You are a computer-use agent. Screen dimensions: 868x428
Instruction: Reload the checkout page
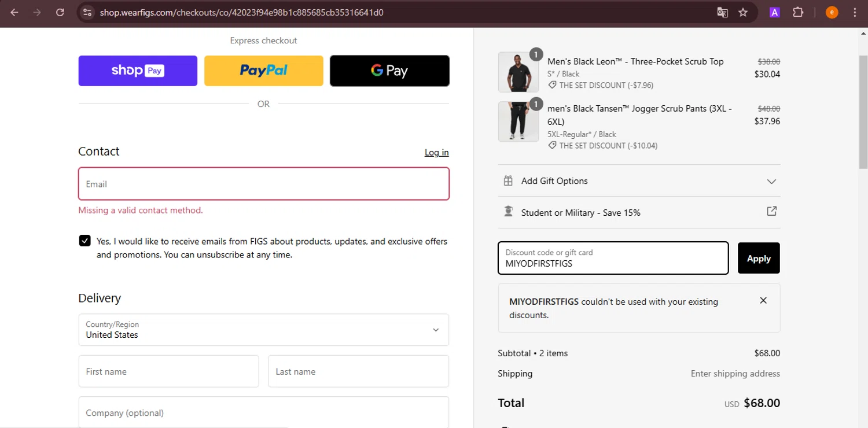coord(60,12)
